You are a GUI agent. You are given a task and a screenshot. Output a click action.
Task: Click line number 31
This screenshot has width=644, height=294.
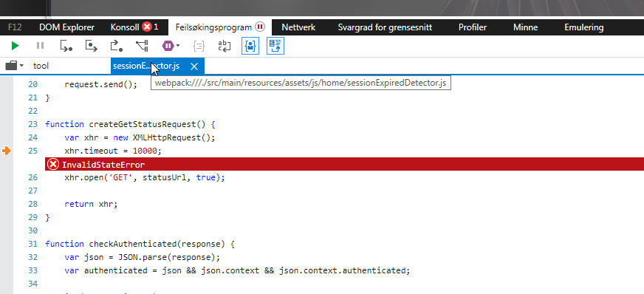32,244
